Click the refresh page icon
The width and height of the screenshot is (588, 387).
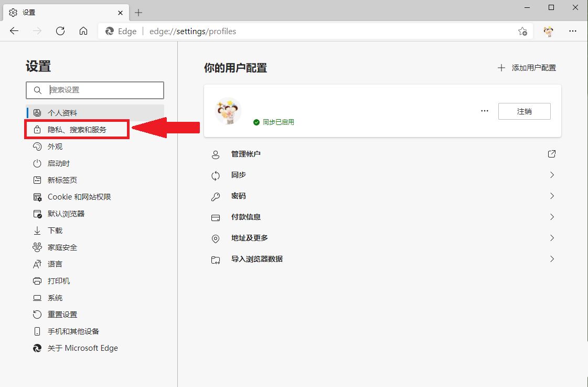(x=60, y=31)
